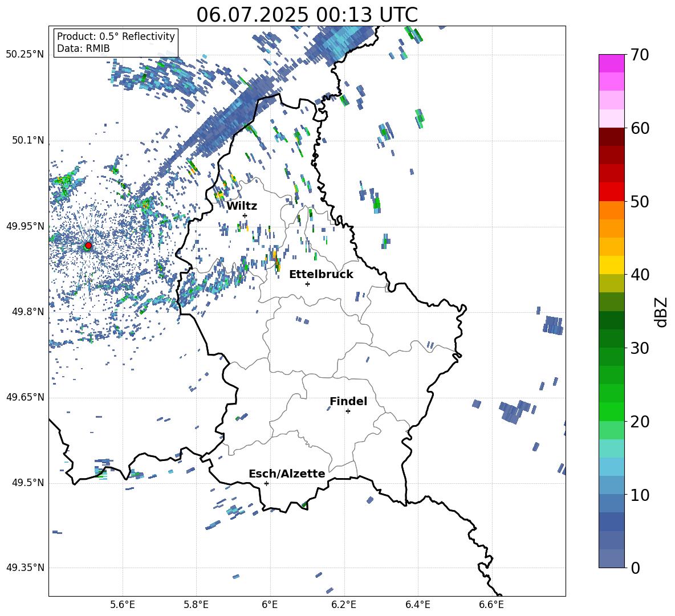Click the colorbar tick value 60

tap(640, 128)
